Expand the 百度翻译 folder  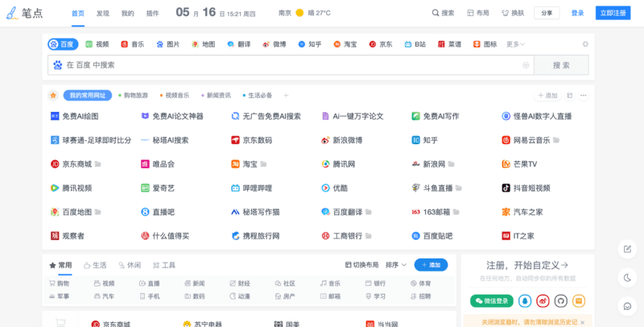369,212
